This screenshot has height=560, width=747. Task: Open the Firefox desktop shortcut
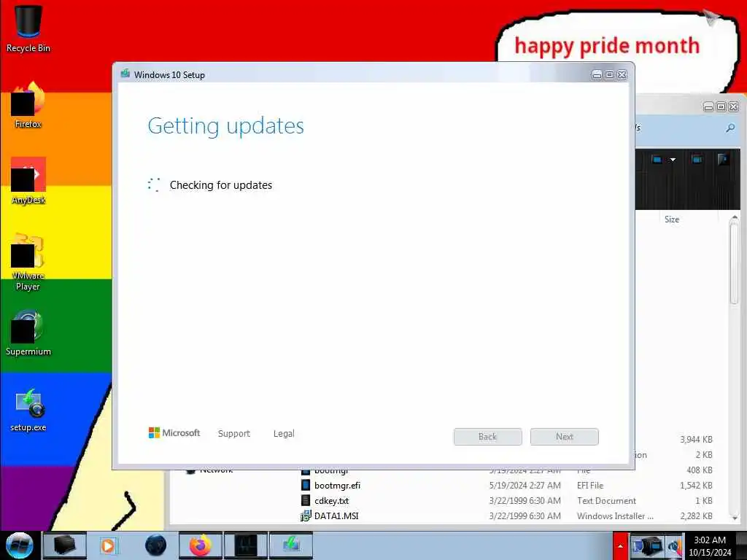[28, 105]
